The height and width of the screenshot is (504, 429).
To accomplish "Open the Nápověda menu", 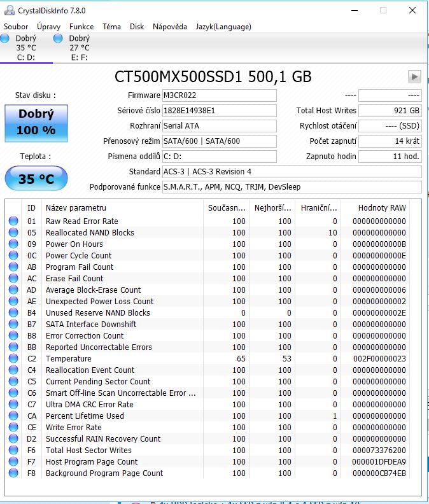I will (x=170, y=27).
